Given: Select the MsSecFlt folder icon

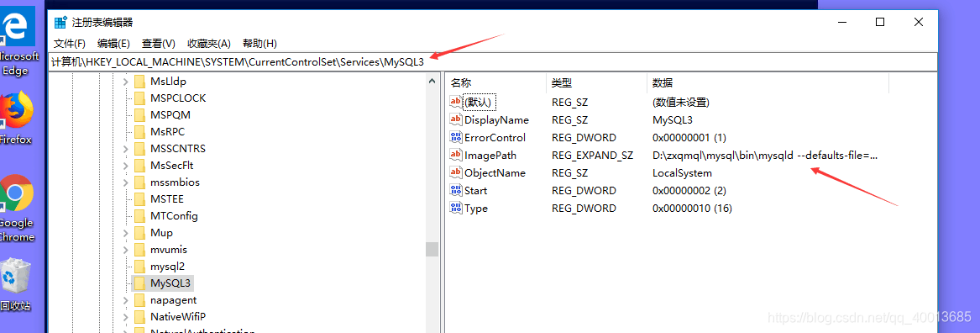Looking at the screenshot, I should click(x=139, y=166).
